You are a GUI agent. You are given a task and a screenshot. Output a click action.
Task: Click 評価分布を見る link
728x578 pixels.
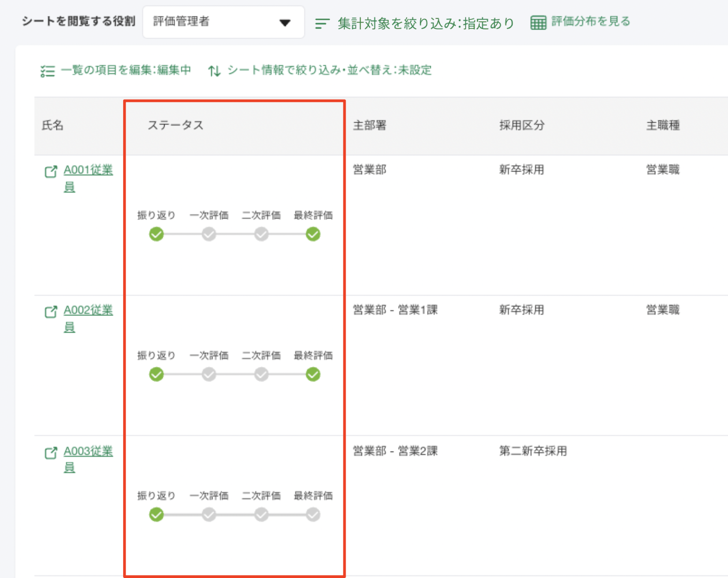(590, 22)
